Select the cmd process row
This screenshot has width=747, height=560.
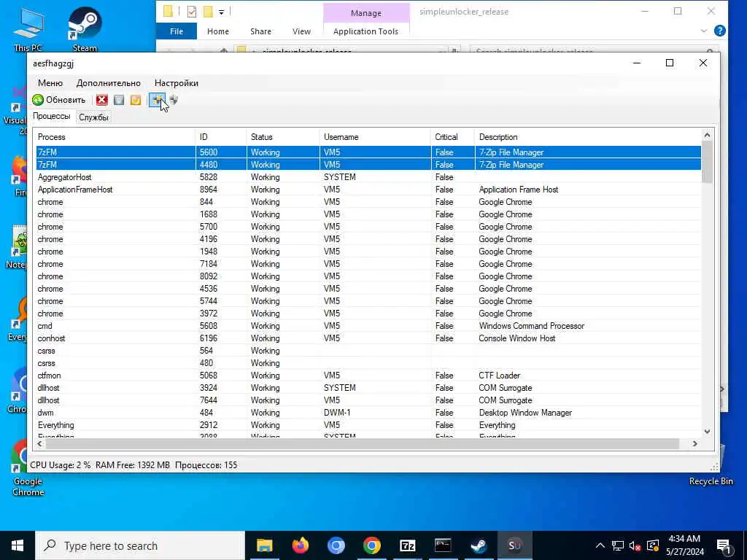click(x=368, y=326)
